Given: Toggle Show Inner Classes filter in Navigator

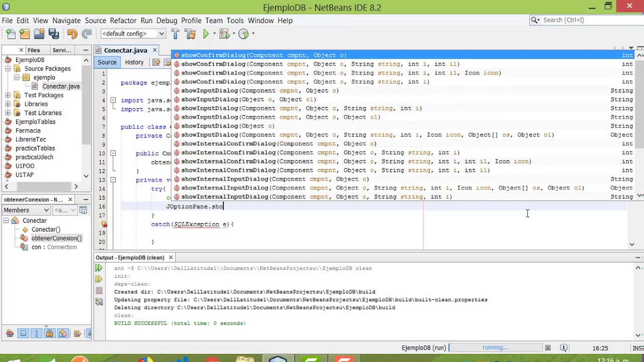Looking at the screenshot, I should point(63,333).
